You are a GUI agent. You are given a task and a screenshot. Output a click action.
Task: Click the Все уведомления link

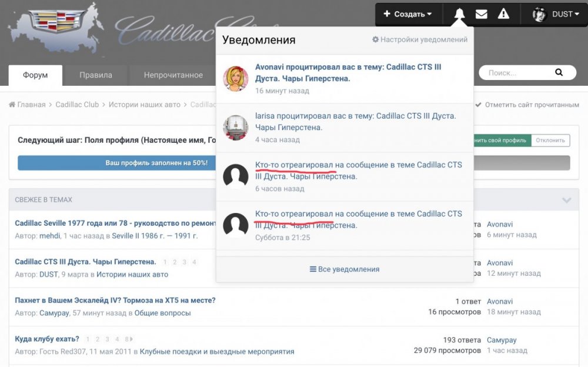point(345,269)
